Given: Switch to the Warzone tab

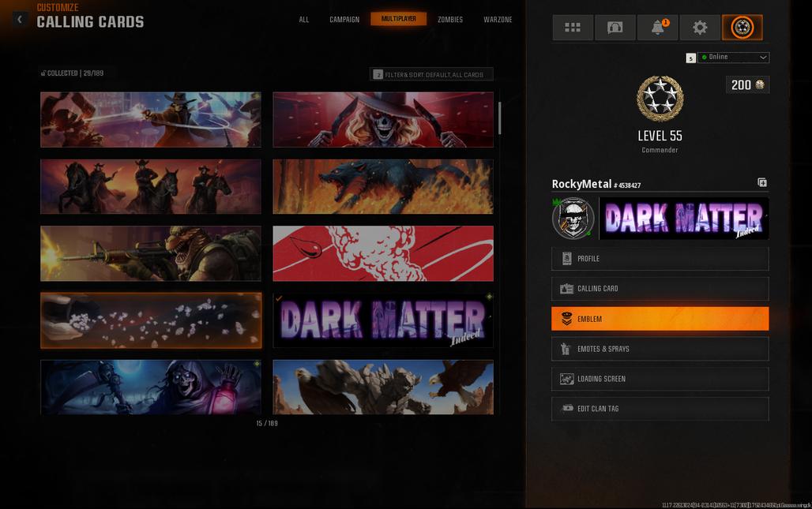Looking at the screenshot, I should pyautogui.click(x=498, y=20).
